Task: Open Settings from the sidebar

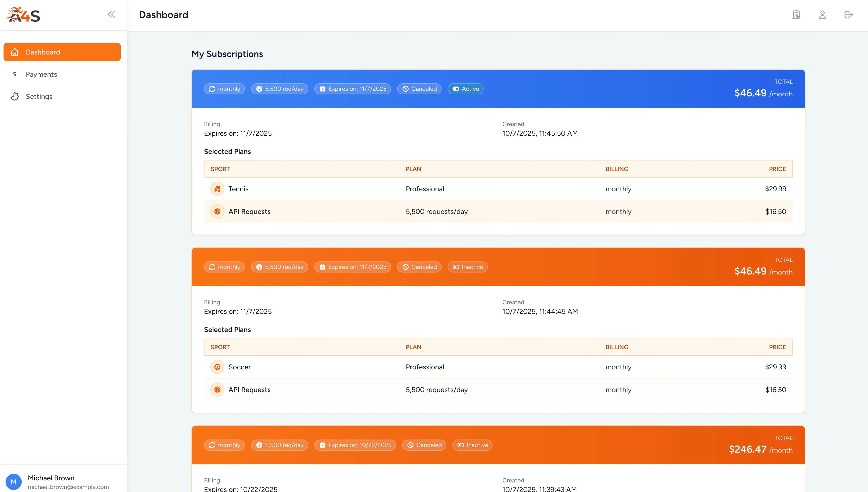Action: pos(39,96)
